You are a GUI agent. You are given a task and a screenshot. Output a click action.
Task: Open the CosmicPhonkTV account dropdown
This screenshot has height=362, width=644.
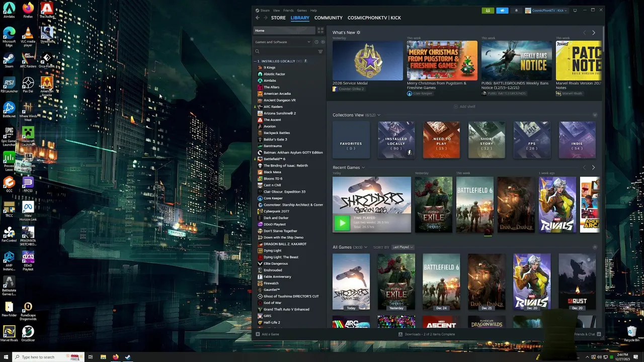pos(546,11)
